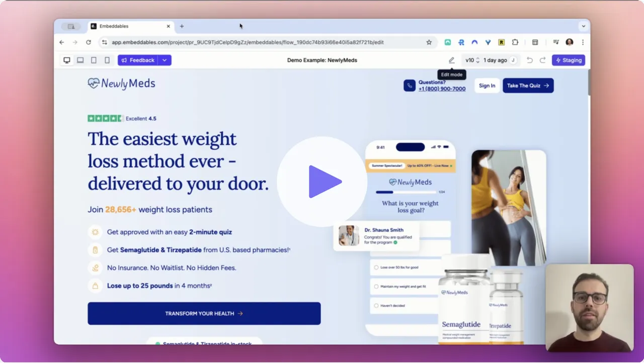Click the +1 (800) 900-7000 phone link

click(442, 89)
